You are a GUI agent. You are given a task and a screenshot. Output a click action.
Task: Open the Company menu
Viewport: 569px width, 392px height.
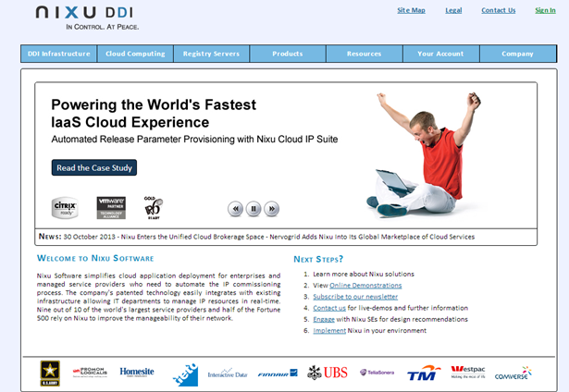click(x=518, y=54)
